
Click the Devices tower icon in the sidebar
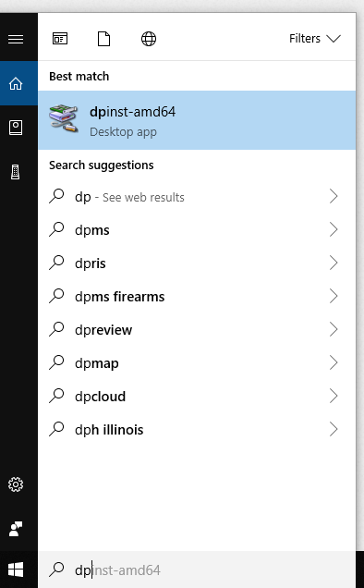point(16,172)
